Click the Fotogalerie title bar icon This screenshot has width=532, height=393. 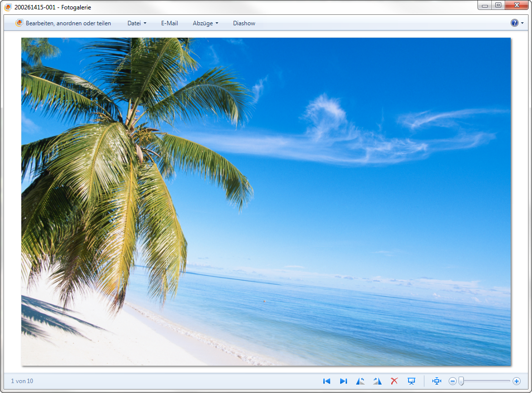(8, 7)
